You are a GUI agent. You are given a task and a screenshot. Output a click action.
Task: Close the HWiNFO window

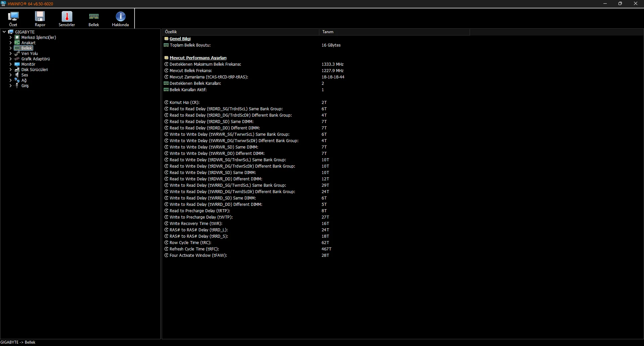(x=636, y=4)
